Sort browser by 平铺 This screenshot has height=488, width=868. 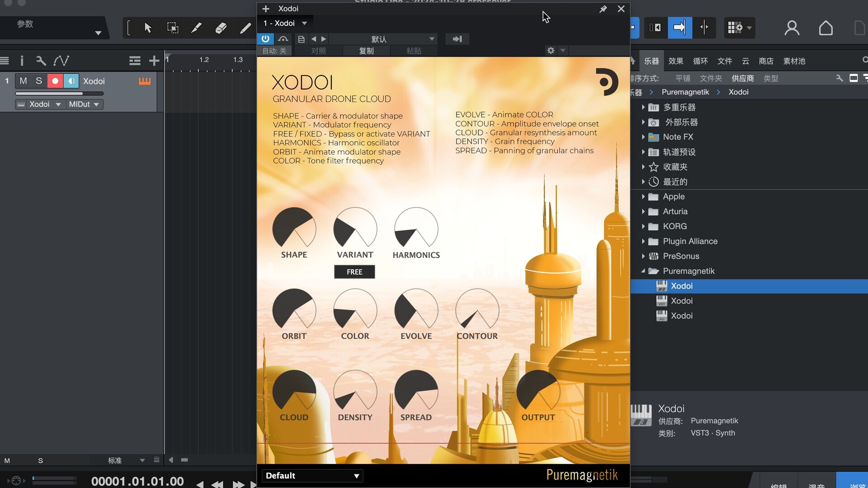[683, 78]
